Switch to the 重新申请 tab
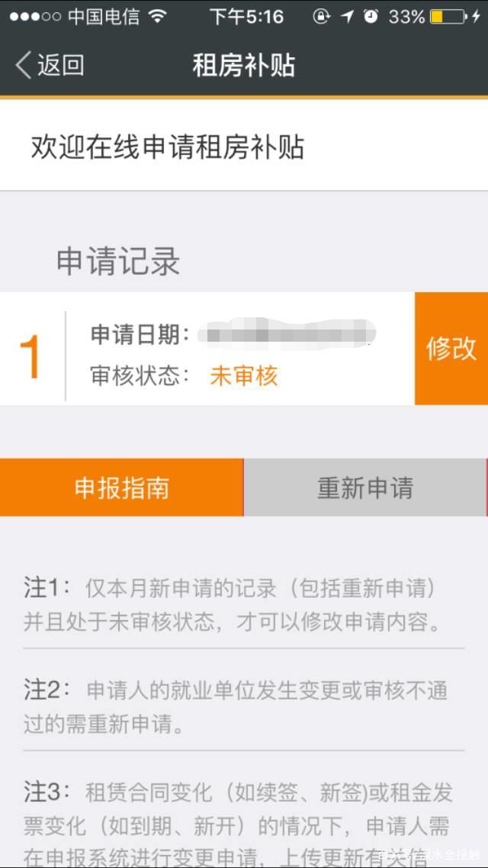The height and width of the screenshot is (868, 488). click(365, 487)
